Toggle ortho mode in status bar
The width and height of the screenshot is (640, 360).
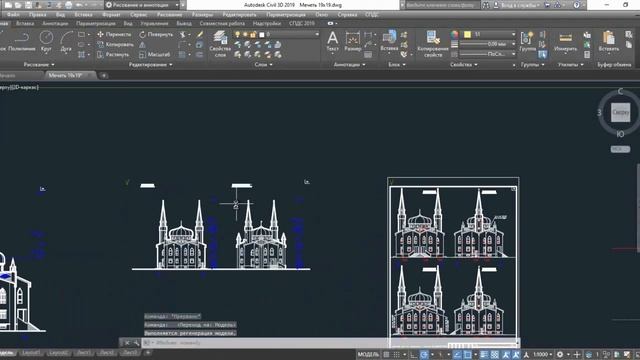pos(413,355)
